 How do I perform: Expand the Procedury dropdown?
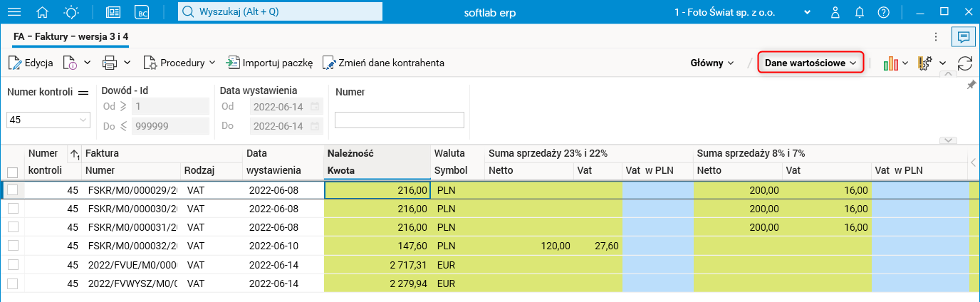[x=179, y=63]
